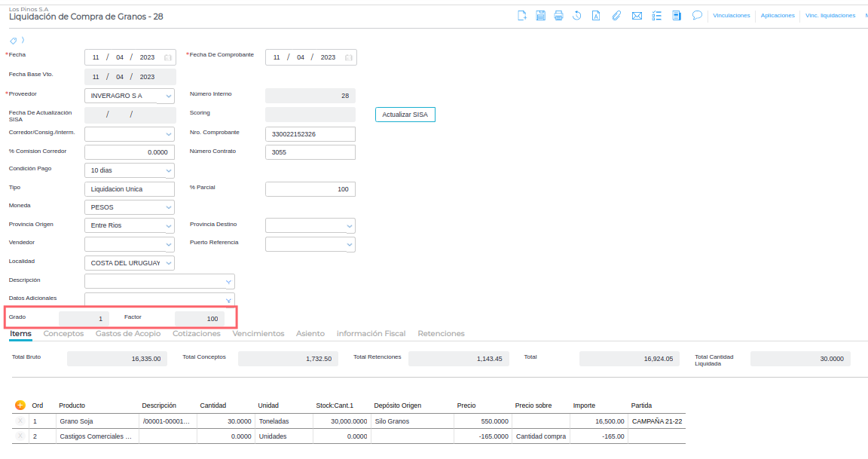Click the new document icon
Screen dimensions: 868x459
522,16
